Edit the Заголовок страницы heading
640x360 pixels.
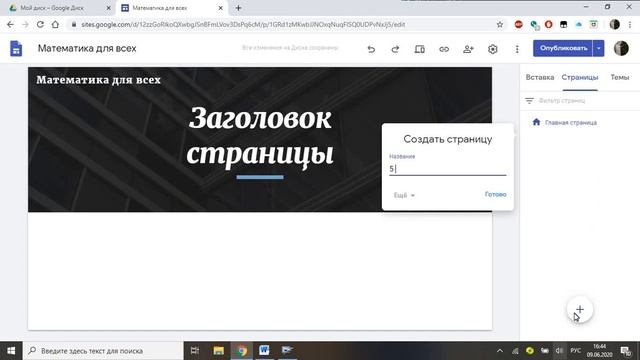click(x=260, y=136)
